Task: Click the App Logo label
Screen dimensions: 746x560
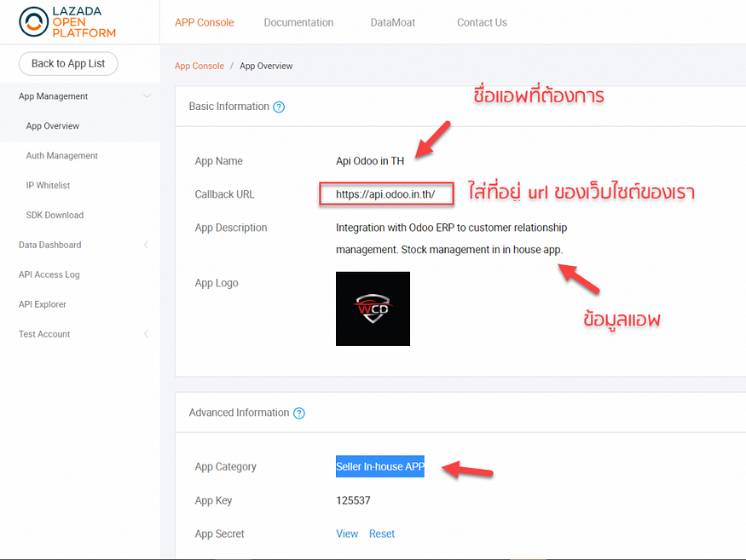Action: point(217,283)
